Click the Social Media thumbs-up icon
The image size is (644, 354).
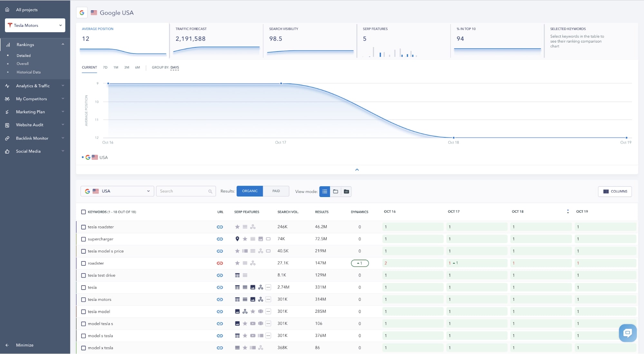pyautogui.click(x=7, y=151)
